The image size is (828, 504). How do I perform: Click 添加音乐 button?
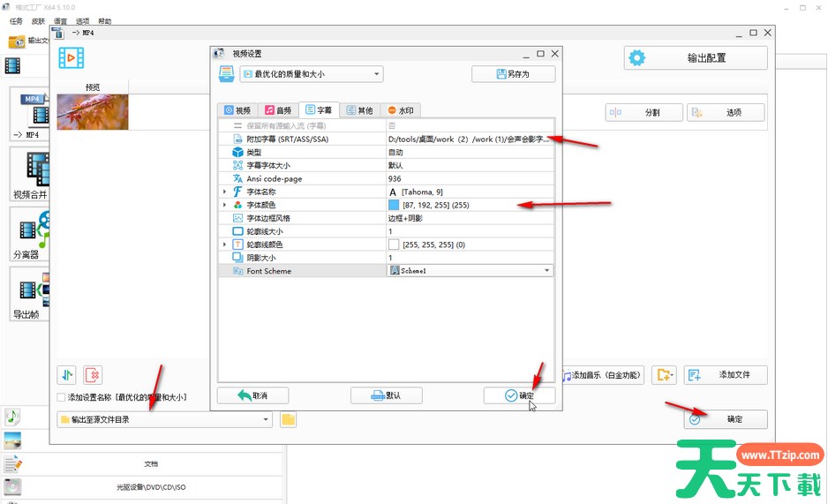click(x=601, y=375)
